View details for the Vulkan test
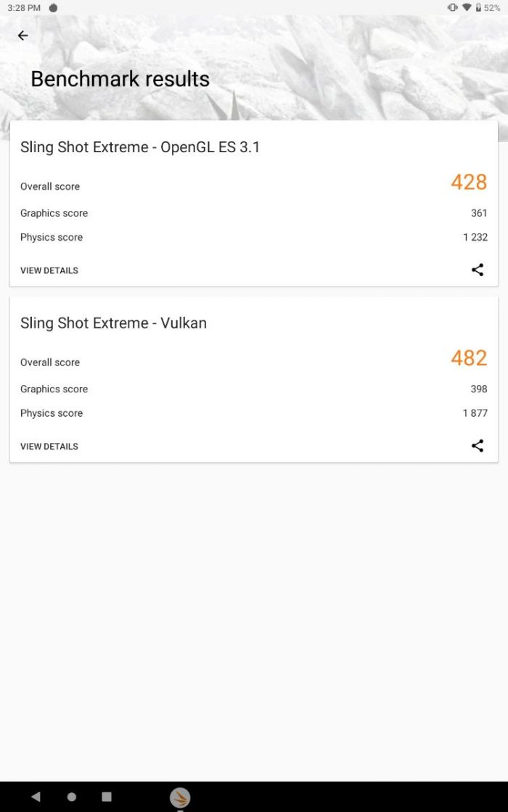Screen dimensions: 508x812 49,447
